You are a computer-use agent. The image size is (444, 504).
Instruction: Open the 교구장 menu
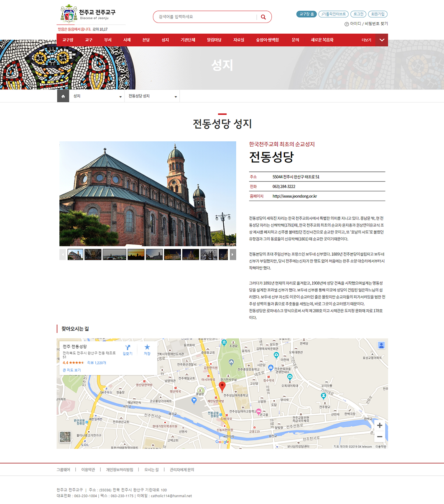tap(68, 40)
